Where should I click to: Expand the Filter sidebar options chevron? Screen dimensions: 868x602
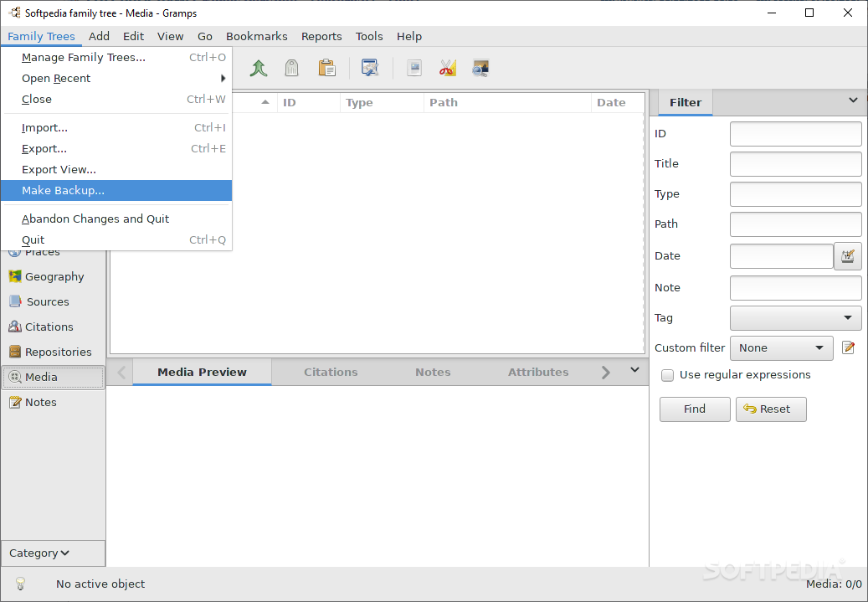coord(853,100)
